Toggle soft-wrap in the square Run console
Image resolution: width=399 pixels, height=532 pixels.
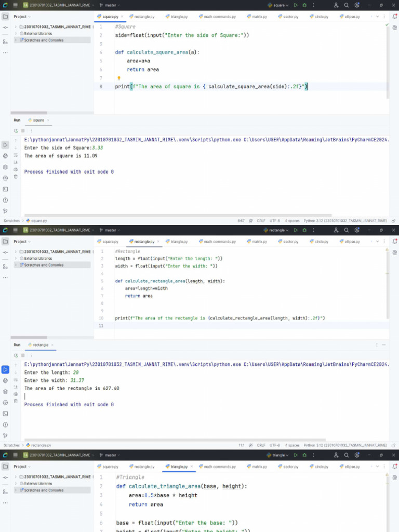16,154
